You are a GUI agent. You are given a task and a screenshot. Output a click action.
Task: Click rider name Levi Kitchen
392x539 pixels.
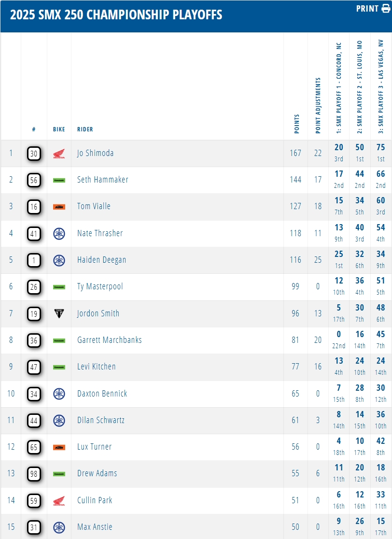pos(97,367)
